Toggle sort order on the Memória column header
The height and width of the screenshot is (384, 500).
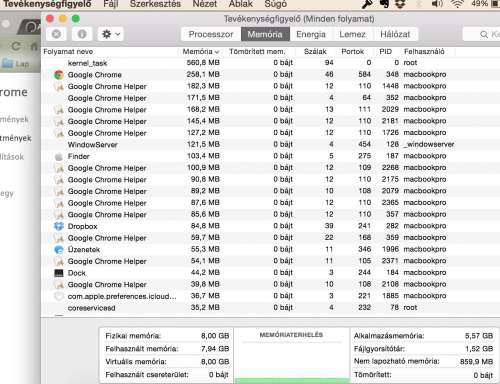pos(201,52)
